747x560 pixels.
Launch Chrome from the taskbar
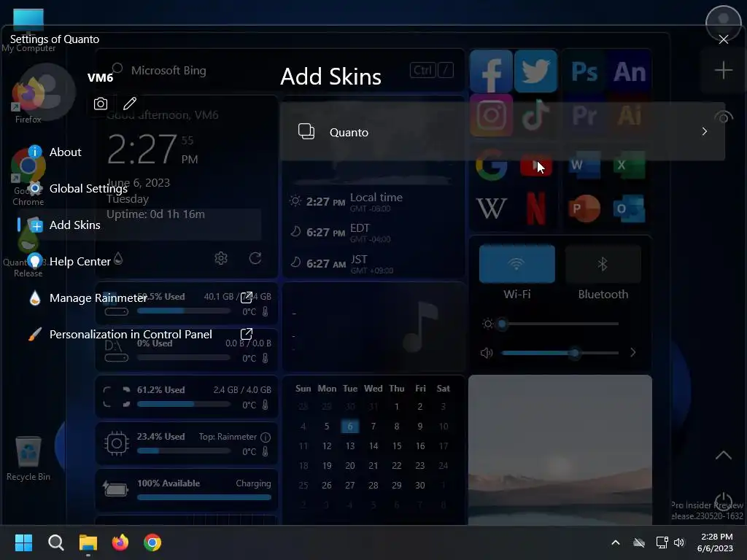tap(152, 542)
